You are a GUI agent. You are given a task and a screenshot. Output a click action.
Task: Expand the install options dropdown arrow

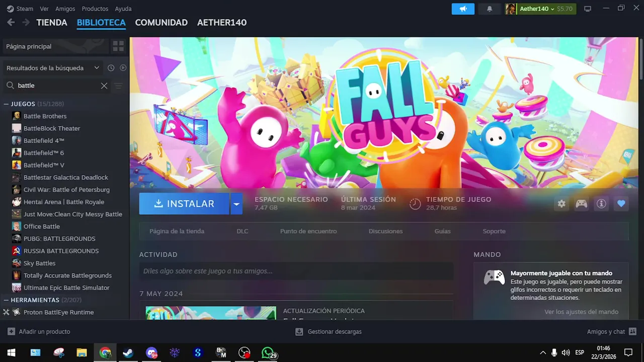click(x=236, y=204)
